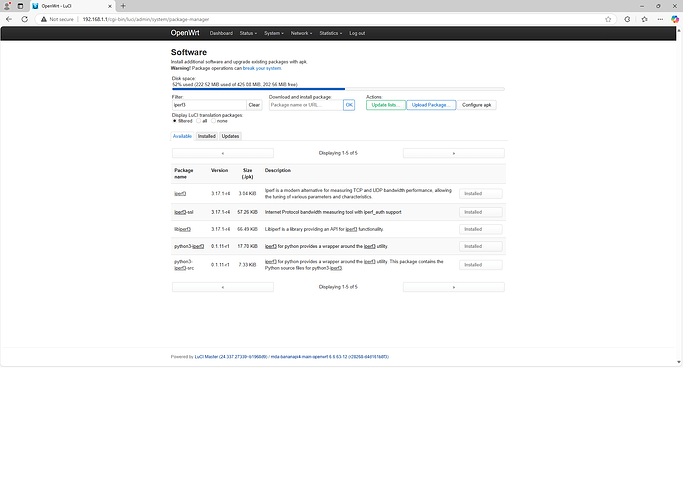The height and width of the screenshot is (500, 683).
Task: Open the browser settings ellipsis menu
Action: pos(660,19)
